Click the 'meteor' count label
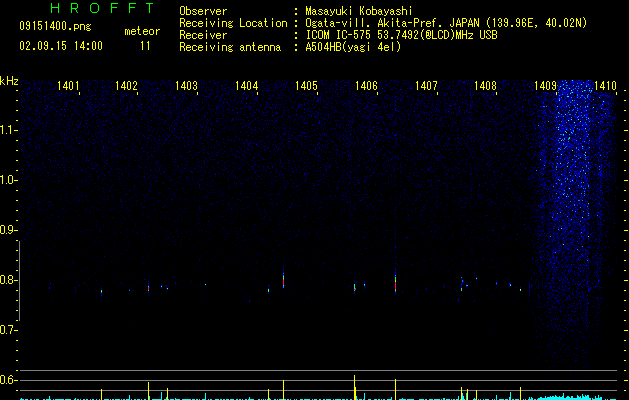The height and width of the screenshot is (400, 629). [142, 31]
